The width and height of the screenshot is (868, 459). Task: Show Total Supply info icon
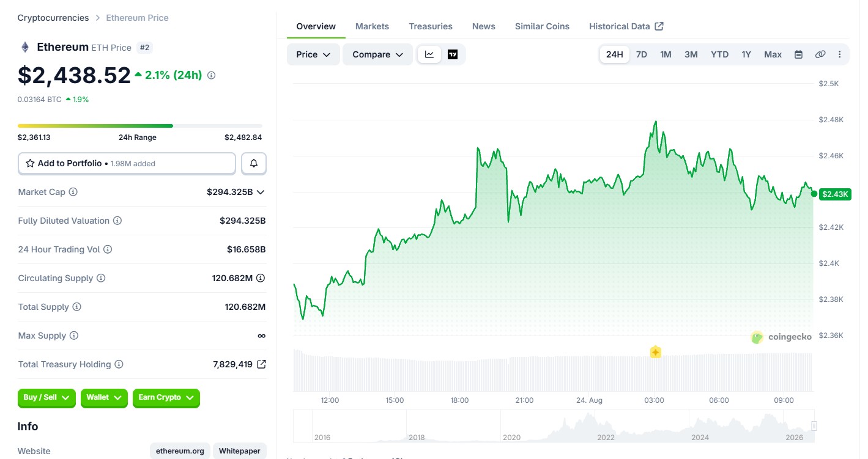pyautogui.click(x=76, y=307)
